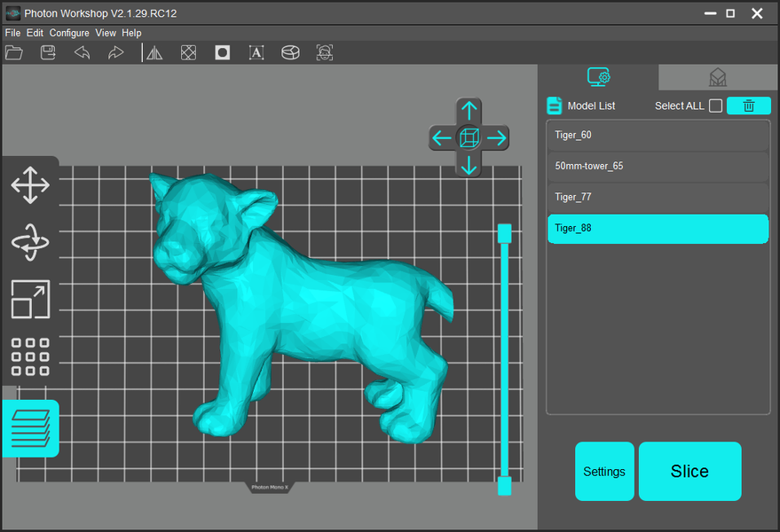Tick the Select ALL checkbox
The image size is (780, 532).
point(715,106)
